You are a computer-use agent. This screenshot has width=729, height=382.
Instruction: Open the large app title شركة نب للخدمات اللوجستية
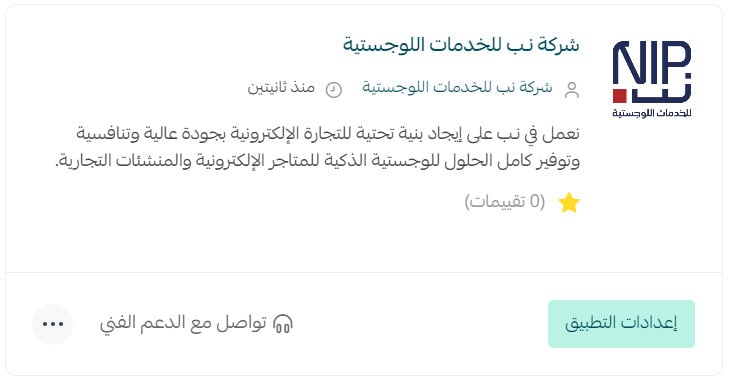click(461, 45)
